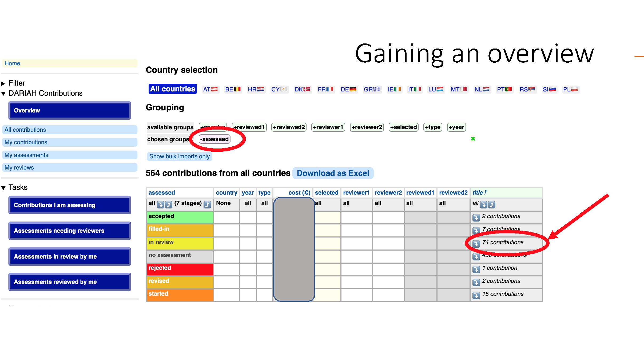Expand the 15 contributions started row icon
The height and width of the screenshot is (362, 644).
point(476,295)
